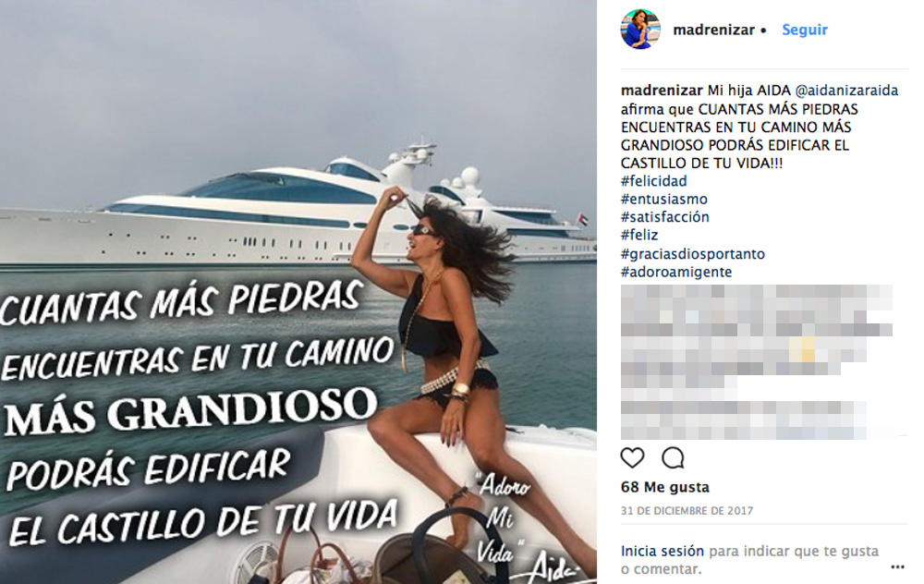Open the #graciasdiosportanto hashtag

tap(693, 254)
